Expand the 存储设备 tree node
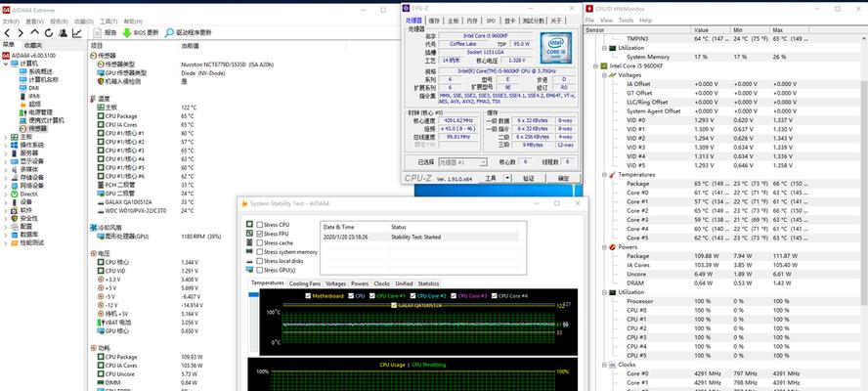 (x=6, y=177)
